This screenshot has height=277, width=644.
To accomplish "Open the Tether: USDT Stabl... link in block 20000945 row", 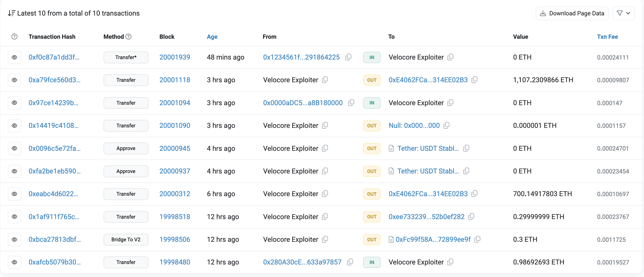I will pyautogui.click(x=428, y=148).
